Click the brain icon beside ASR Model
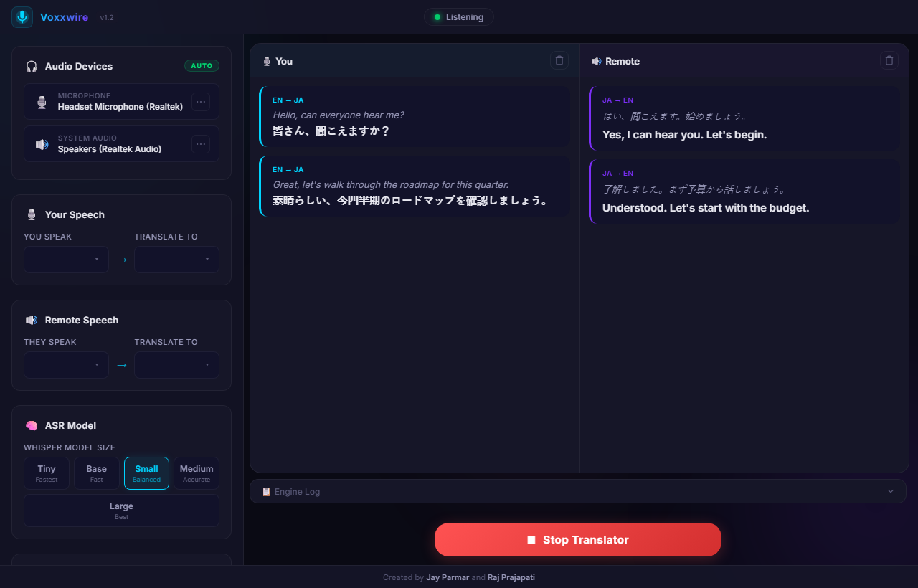Viewport: 918px width, 588px height. (x=32, y=425)
